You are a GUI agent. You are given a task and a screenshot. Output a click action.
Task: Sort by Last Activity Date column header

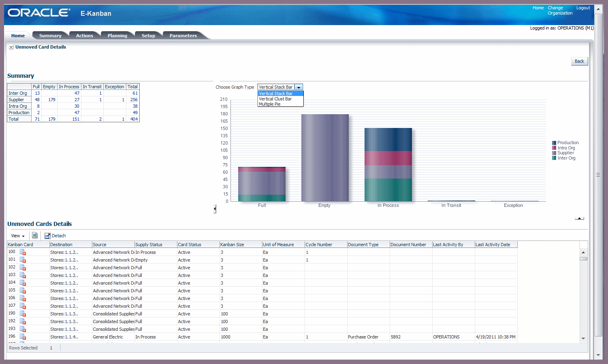(496, 245)
